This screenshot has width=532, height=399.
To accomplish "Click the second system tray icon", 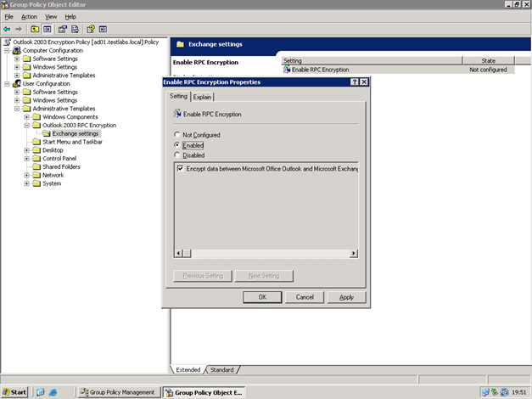I will pos(495,392).
